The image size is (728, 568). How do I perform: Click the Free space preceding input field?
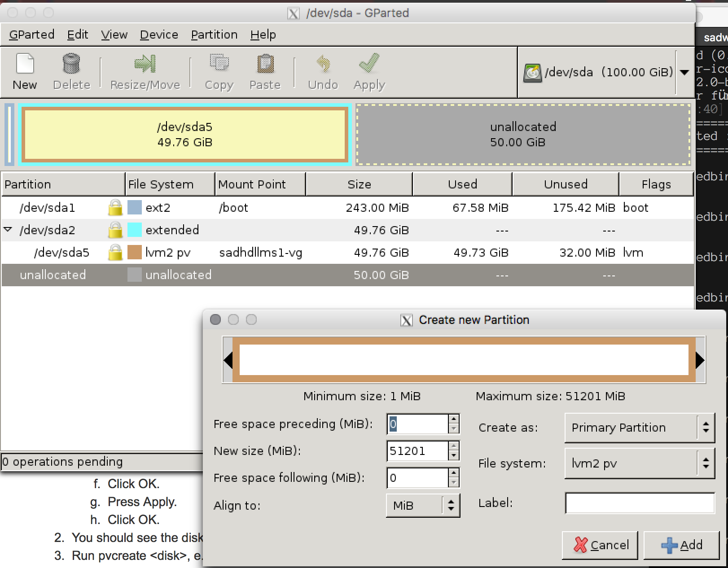[x=417, y=424]
